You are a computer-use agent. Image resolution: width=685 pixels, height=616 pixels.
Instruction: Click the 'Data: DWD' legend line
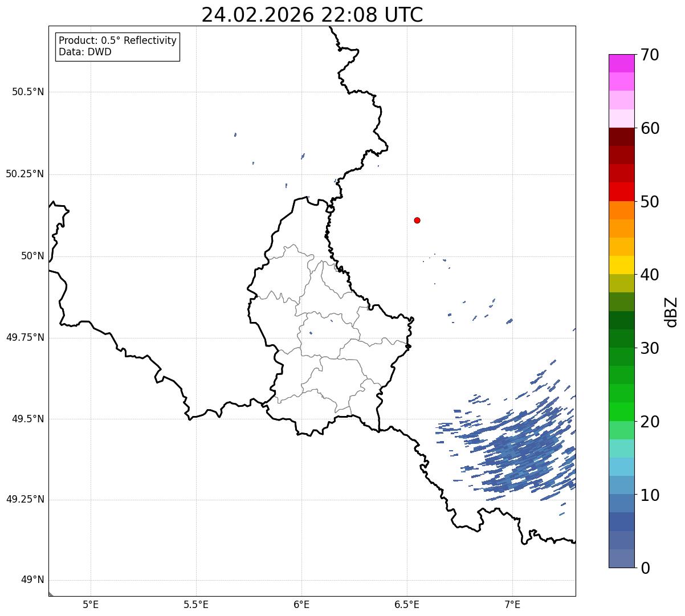pos(85,52)
